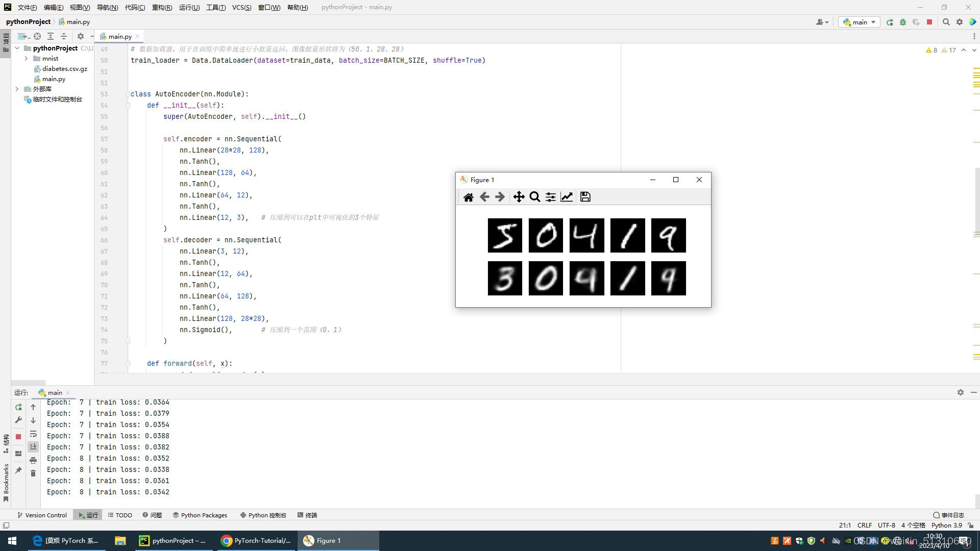Click the Python 3.9 interpreter status

tap(946, 525)
